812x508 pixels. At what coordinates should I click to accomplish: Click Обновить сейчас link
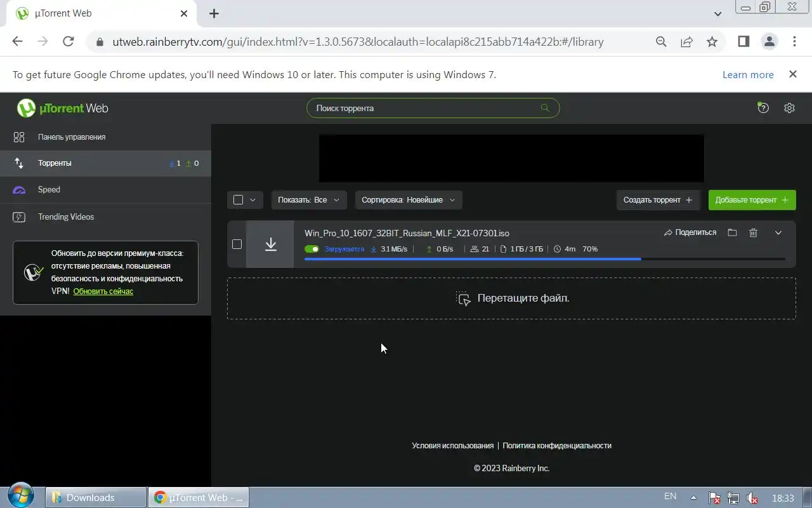[x=103, y=291]
